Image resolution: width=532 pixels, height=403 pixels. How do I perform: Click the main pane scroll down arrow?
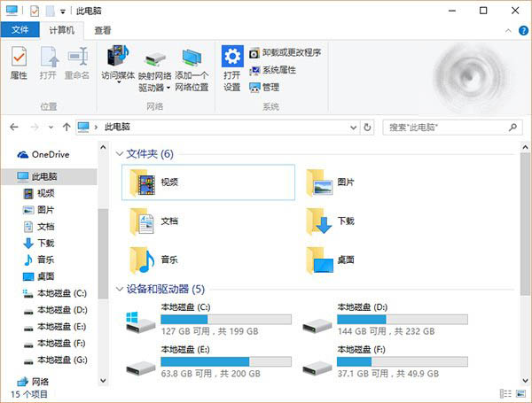coord(525,381)
